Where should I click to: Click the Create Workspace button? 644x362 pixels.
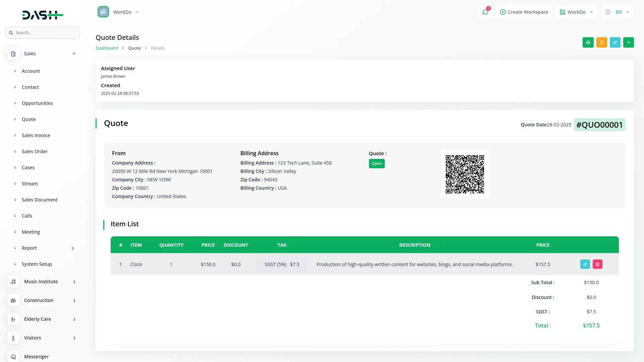[x=524, y=12]
